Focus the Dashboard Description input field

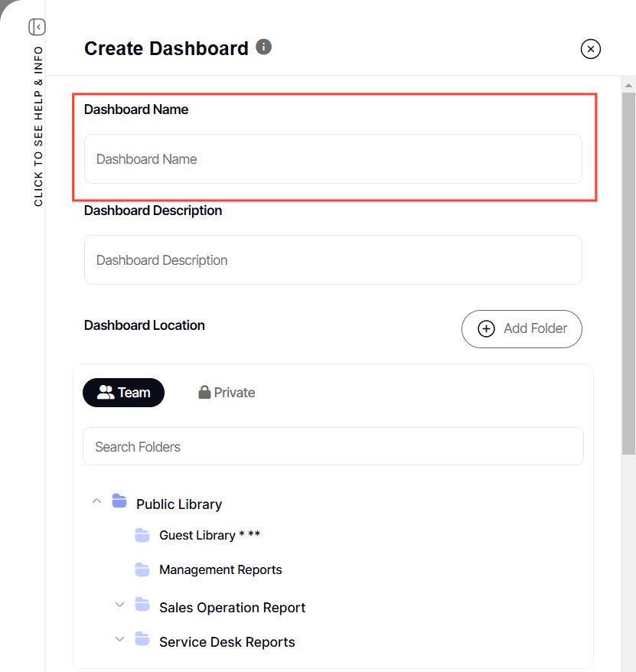coord(333,260)
